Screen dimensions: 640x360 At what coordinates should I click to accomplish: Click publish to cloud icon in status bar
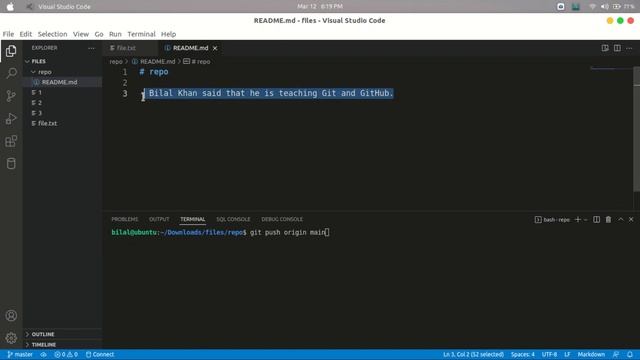point(43,354)
